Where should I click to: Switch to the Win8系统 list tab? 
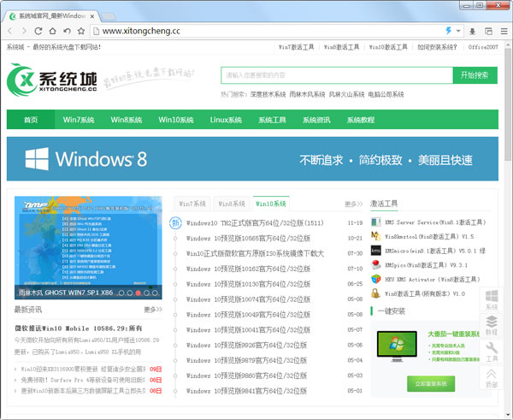pos(232,204)
